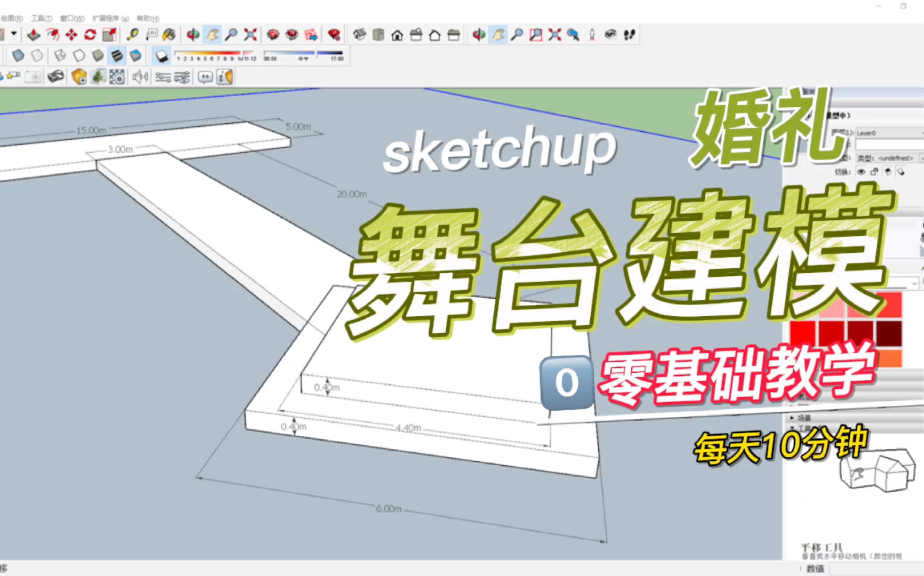Viewport: 924px width, 576px height.
Task: Click the entity name input field
Action: pyautogui.click(x=890, y=145)
